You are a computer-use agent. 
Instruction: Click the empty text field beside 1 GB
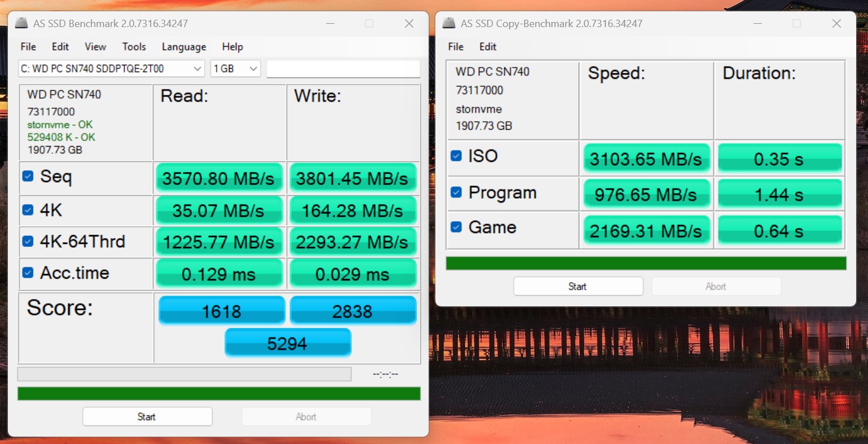click(343, 69)
